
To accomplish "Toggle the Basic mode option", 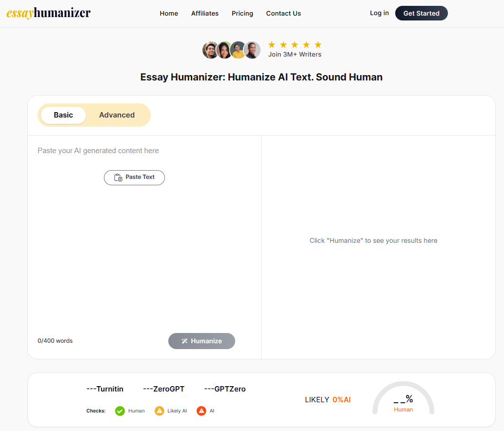I will [63, 115].
